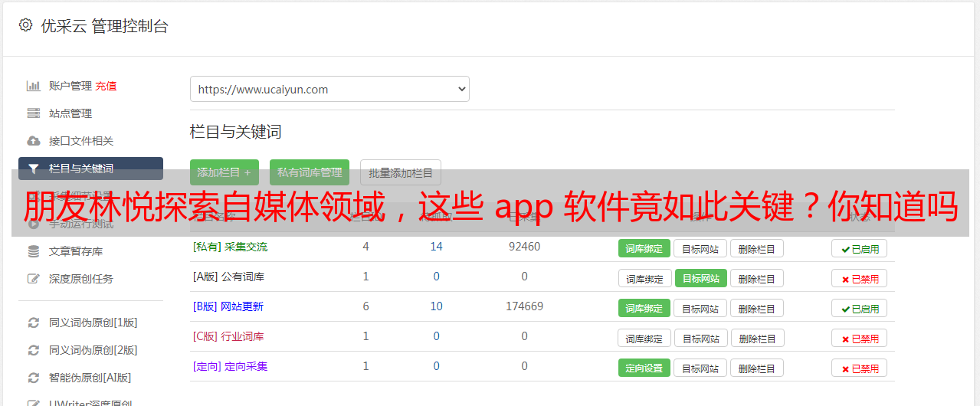
Task: Go to 站点管理 in the sidebar
Action: click(70, 113)
